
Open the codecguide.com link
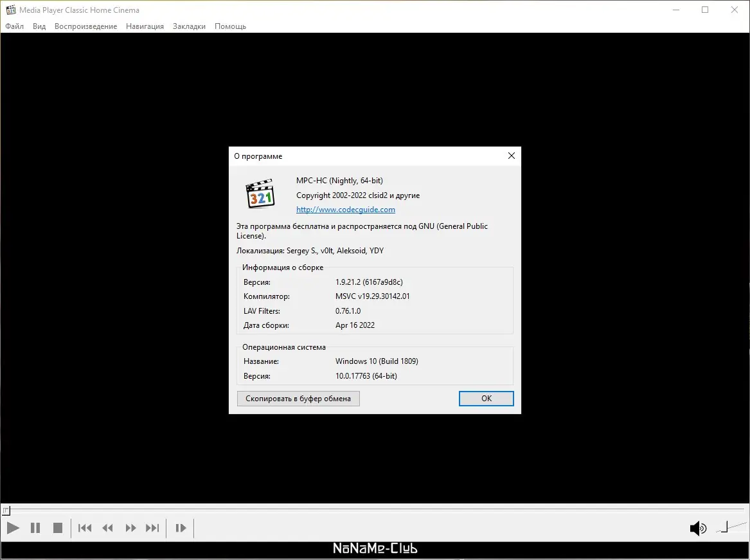(x=345, y=209)
